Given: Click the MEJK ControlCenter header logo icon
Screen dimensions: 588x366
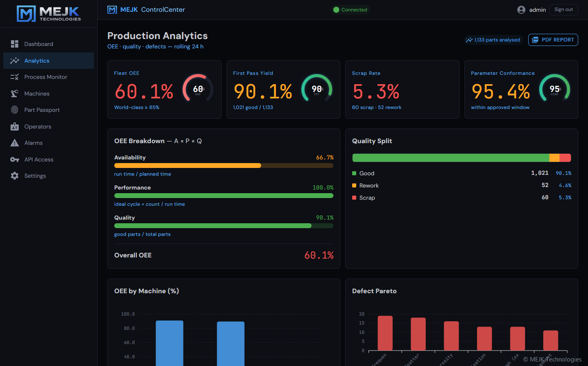Looking at the screenshot, I should [x=112, y=10].
